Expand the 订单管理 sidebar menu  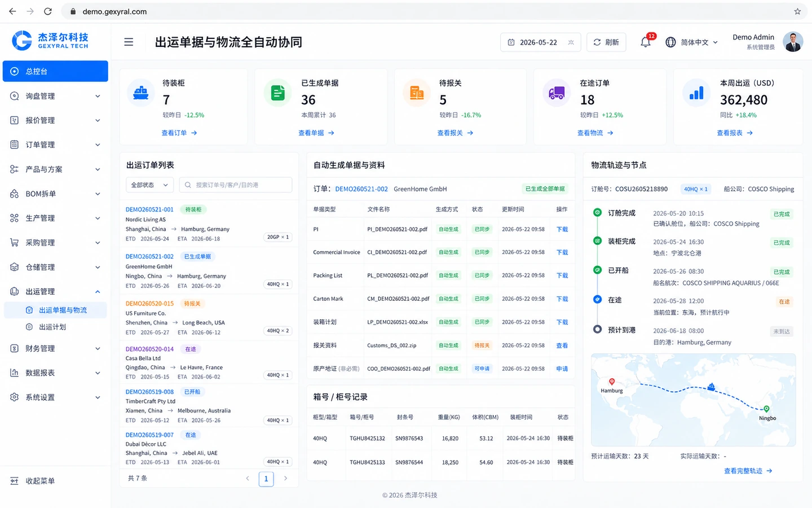click(x=55, y=144)
